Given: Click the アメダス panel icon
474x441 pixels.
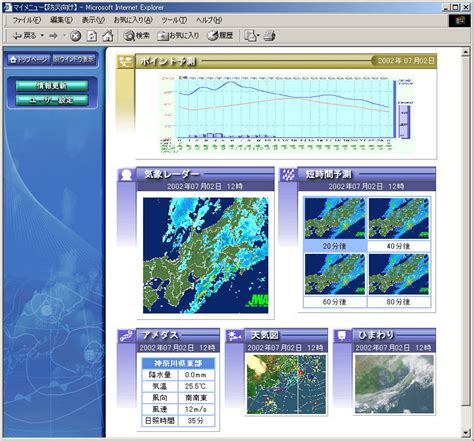Looking at the screenshot, I should pos(126,336).
